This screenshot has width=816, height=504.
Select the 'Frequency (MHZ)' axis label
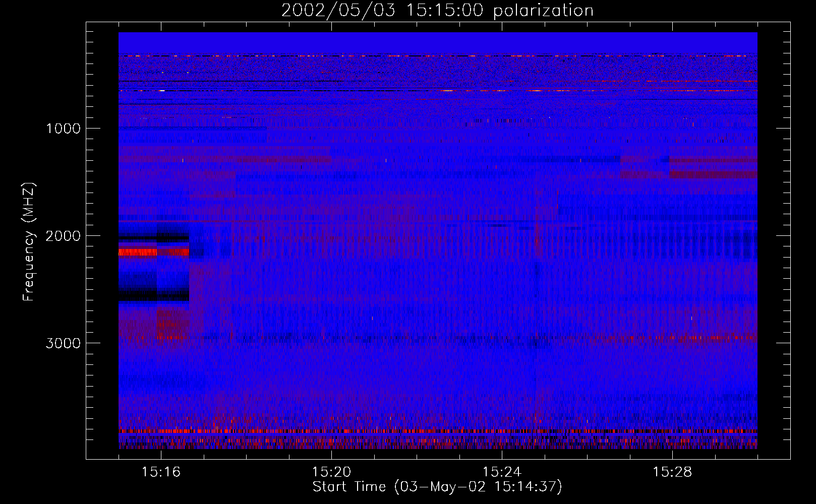29,242
